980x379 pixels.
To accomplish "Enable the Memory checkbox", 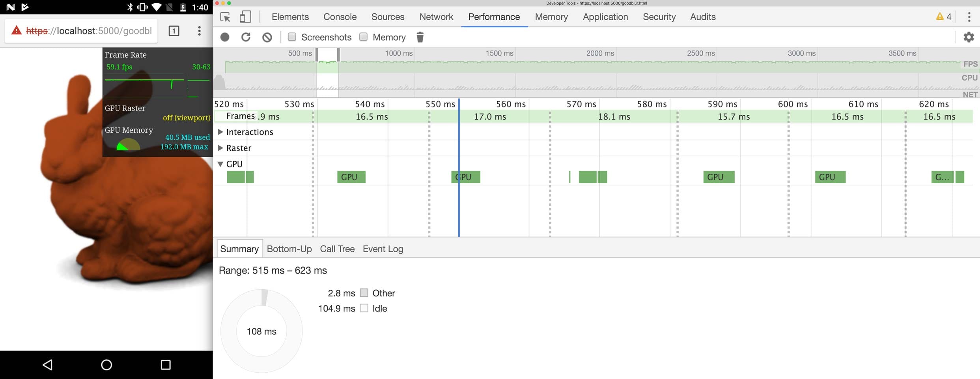I will [364, 37].
